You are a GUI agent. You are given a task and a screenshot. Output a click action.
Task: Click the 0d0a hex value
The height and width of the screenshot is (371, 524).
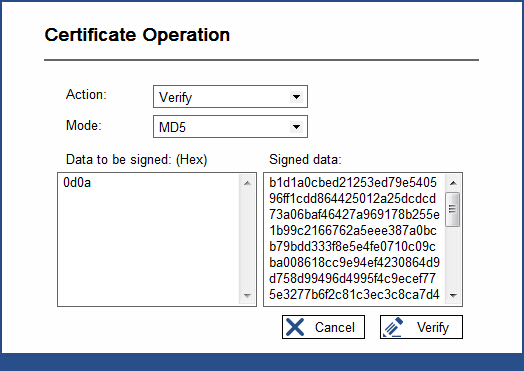tap(77, 182)
